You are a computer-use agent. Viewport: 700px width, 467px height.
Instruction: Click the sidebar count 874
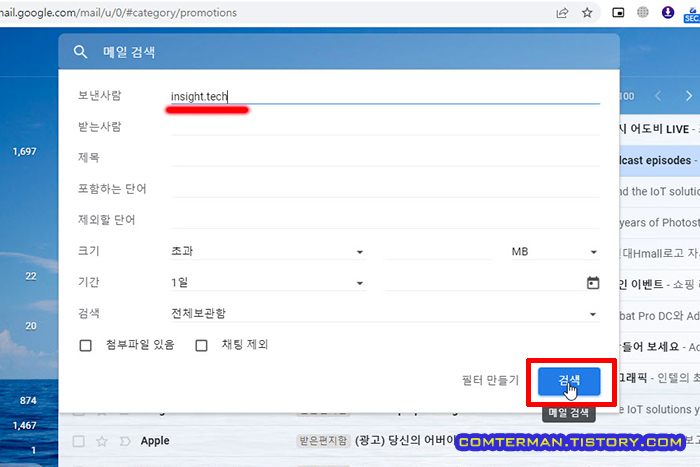(x=28, y=400)
